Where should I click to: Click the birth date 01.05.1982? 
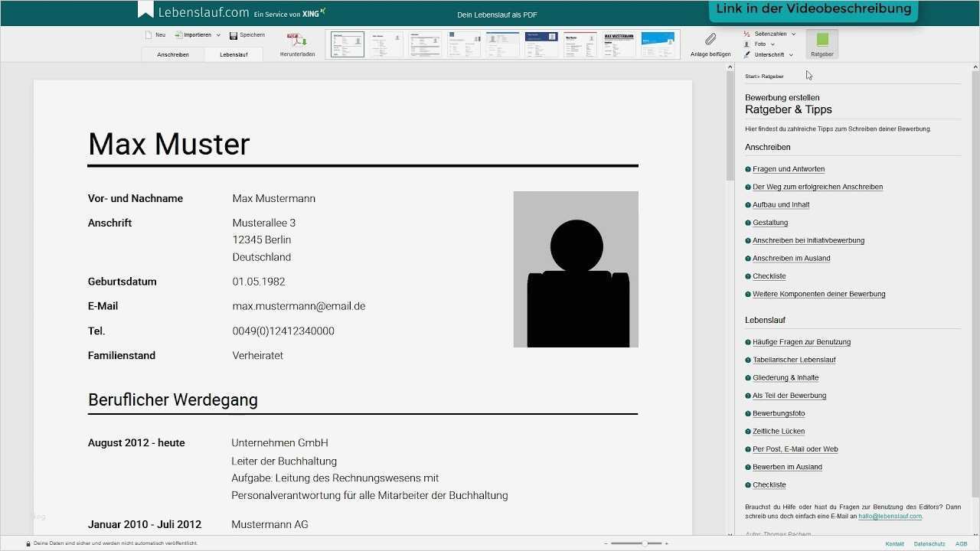[259, 282]
